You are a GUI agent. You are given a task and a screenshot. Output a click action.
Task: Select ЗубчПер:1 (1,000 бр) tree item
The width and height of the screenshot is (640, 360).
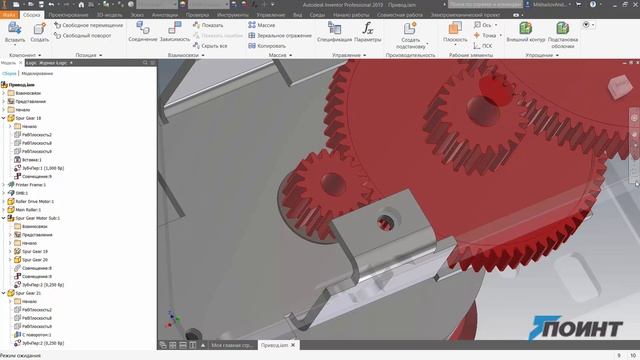39,168
